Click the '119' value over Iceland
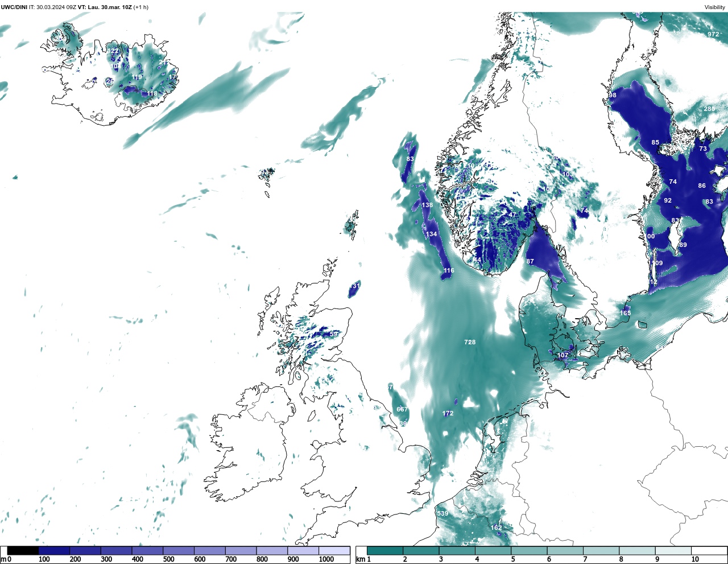 point(137,77)
